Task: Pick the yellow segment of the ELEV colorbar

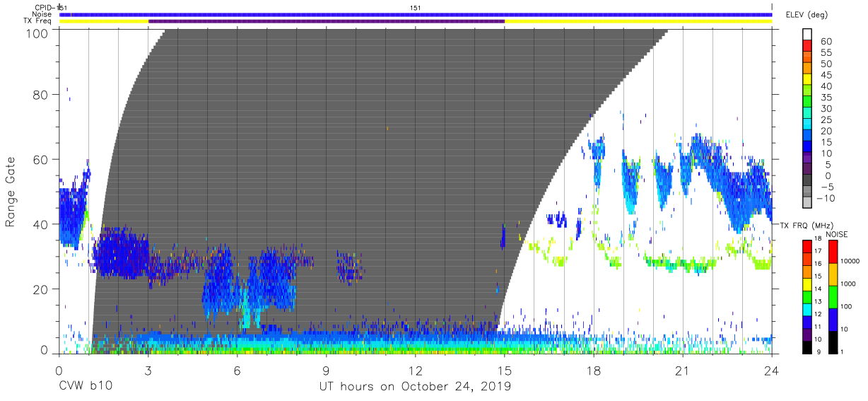Action: click(x=808, y=81)
